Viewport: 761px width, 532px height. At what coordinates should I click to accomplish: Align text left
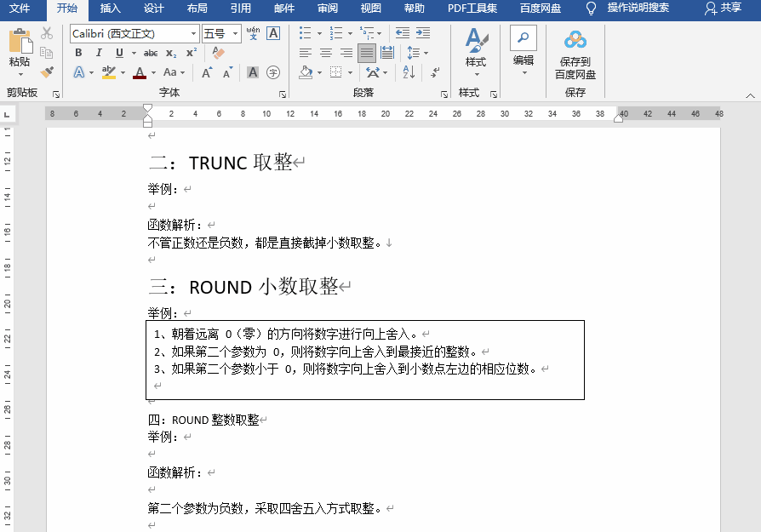(306, 53)
